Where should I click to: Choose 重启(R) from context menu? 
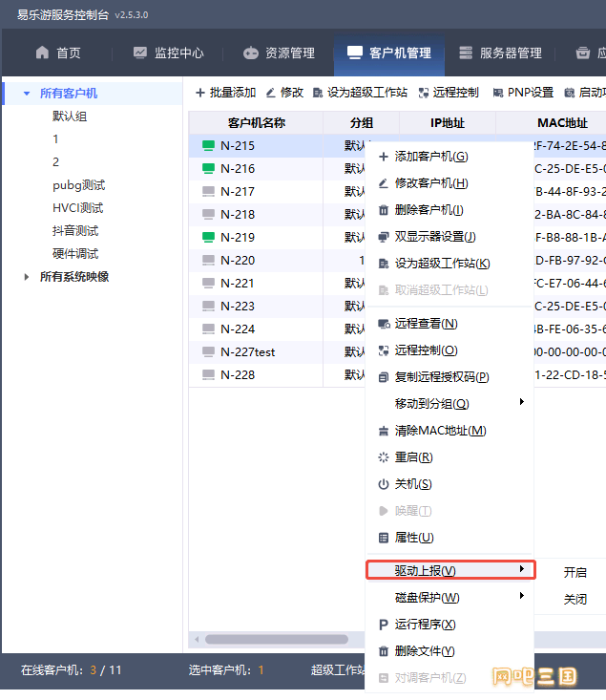coord(449,457)
